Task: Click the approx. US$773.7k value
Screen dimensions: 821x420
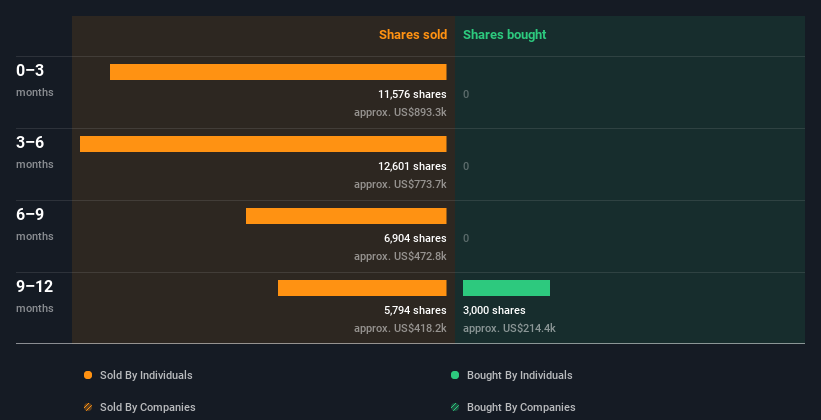Action: (400, 184)
